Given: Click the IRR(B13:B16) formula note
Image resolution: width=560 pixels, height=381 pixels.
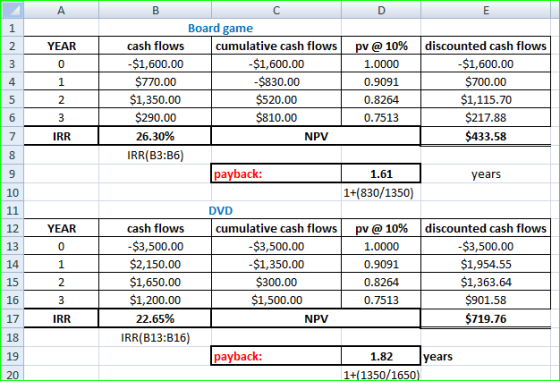Looking at the screenshot, I should [x=155, y=337].
